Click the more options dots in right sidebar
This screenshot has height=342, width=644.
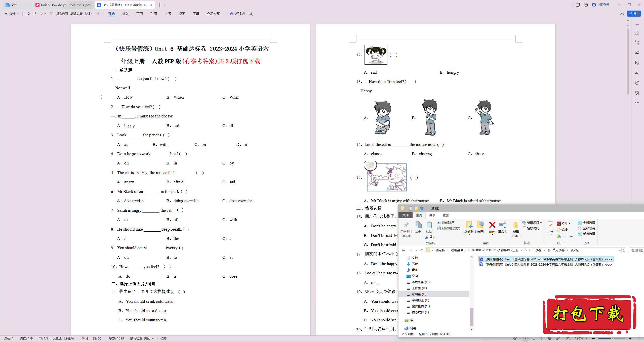click(637, 103)
